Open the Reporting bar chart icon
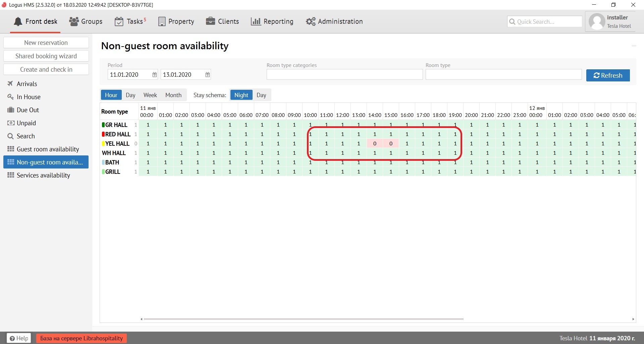The height and width of the screenshot is (344, 644). tap(256, 21)
